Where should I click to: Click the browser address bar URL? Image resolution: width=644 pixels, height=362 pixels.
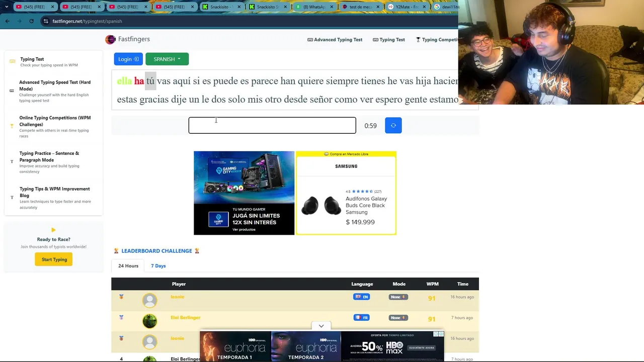click(87, 21)
